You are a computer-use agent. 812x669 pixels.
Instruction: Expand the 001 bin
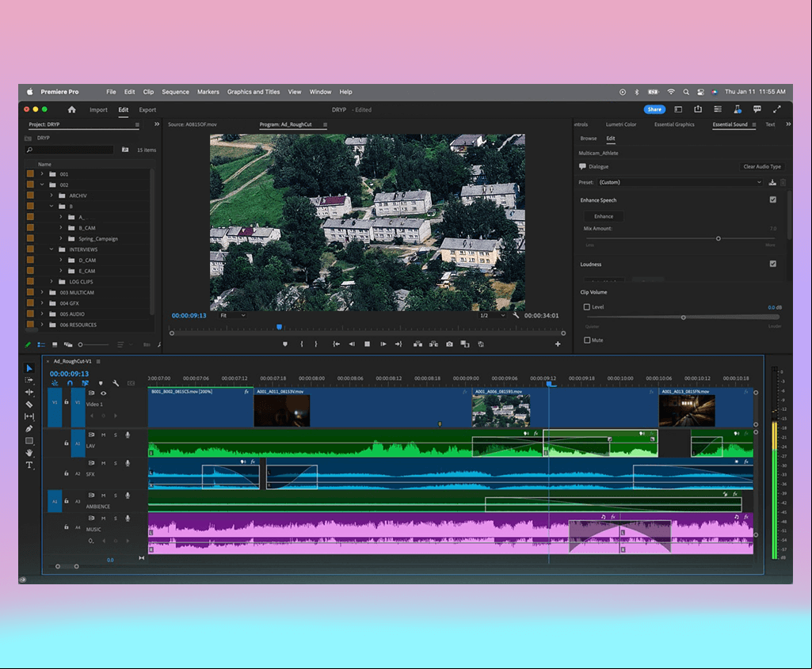[x=42, y=174]
